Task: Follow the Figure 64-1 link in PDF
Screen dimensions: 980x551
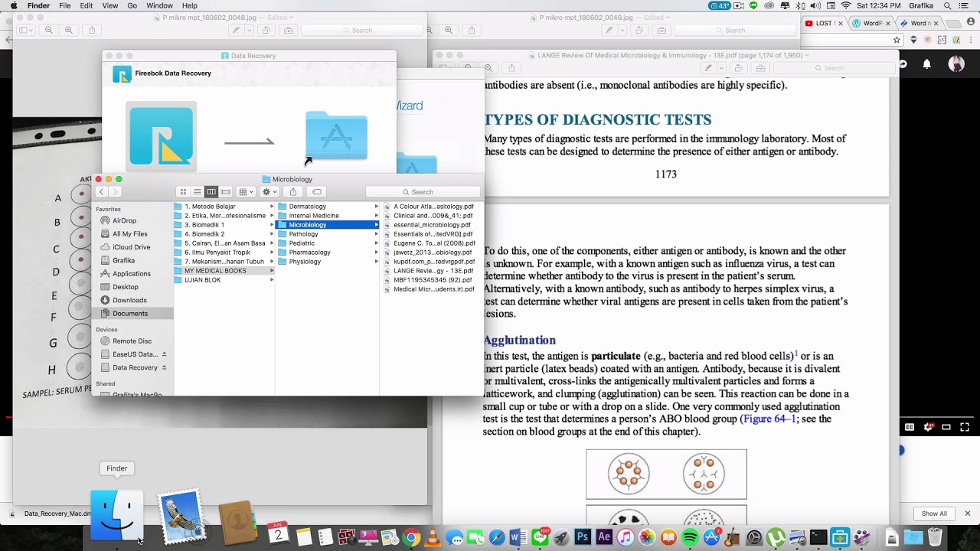Action: 770,419
